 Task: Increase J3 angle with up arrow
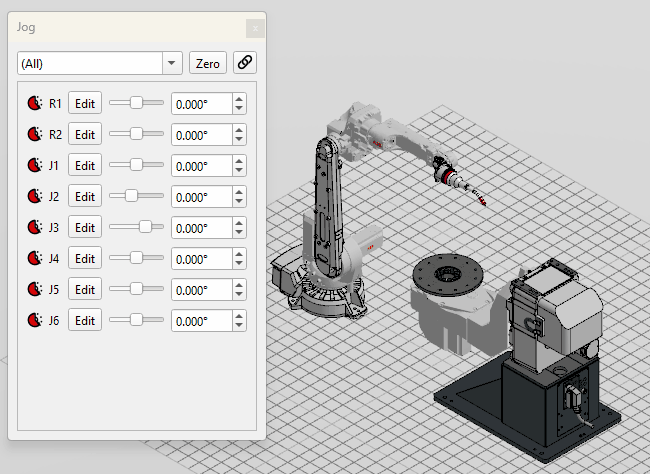pos(239,223)
